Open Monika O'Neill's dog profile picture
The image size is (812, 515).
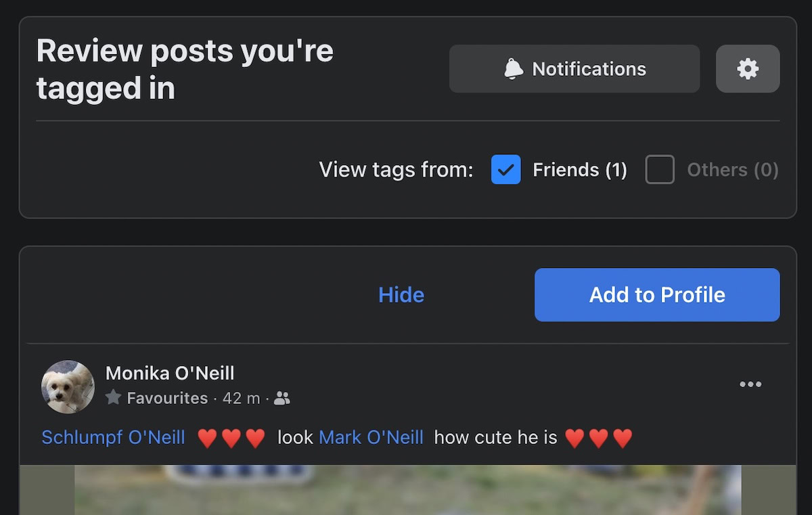tap(68, 386)
